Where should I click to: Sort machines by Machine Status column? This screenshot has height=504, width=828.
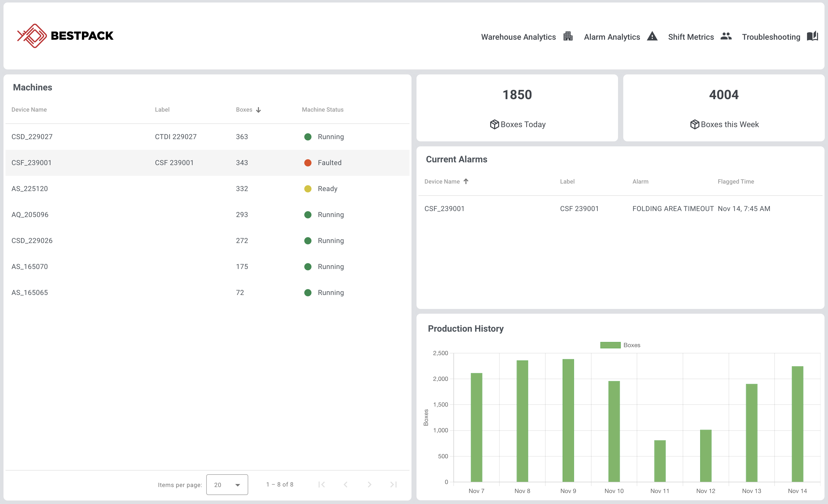(323, 110)
